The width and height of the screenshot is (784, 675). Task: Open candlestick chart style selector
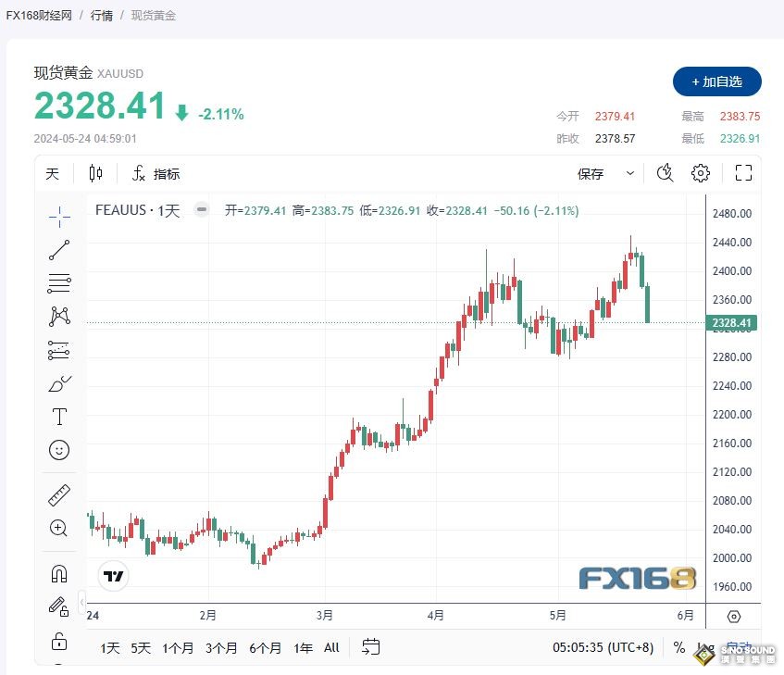[x=95, y=173]
